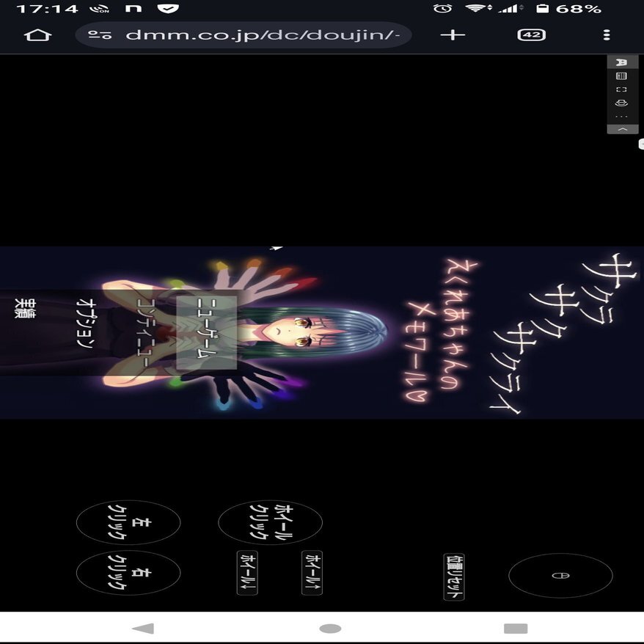This screenshot has height=644, width=644.
Task: Click the virtual mouse controller icon
Action: click(622, 103)
